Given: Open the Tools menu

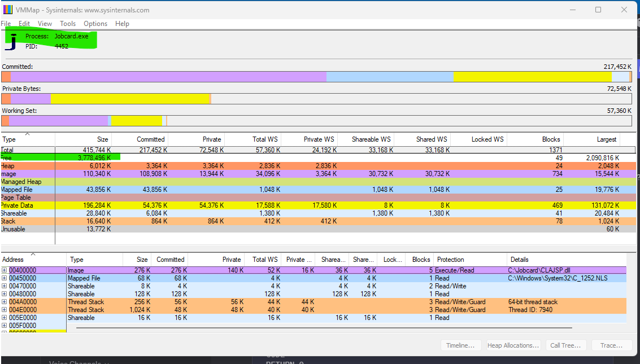Looking at the screenshot, I should (x=68, y=24).
